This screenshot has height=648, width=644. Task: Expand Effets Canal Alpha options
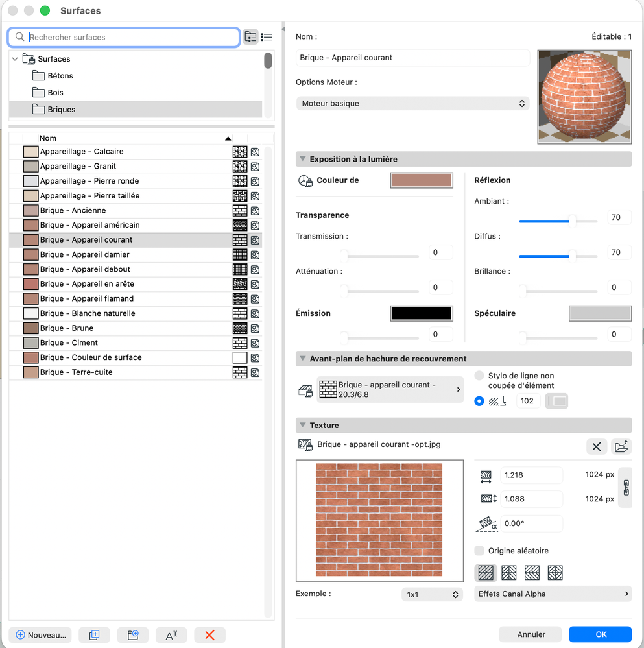click(x=553, y=594)
